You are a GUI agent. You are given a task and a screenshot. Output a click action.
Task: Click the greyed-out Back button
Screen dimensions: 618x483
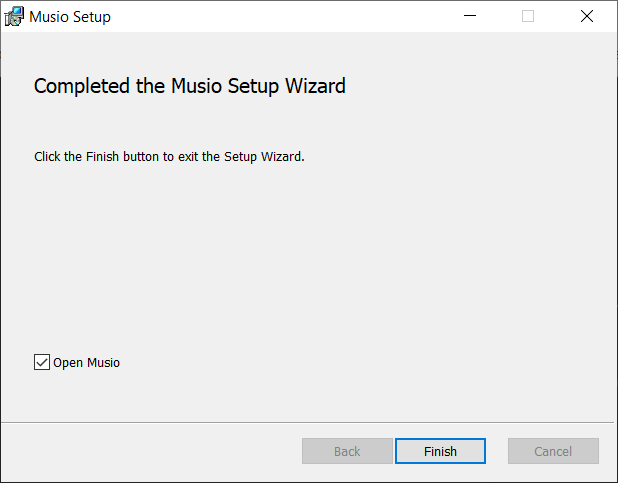click(347, 451)
